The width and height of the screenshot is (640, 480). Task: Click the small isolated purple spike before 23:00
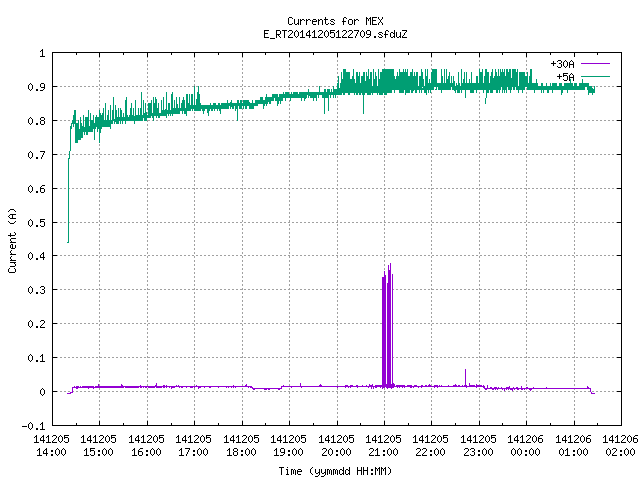point(465,377)
